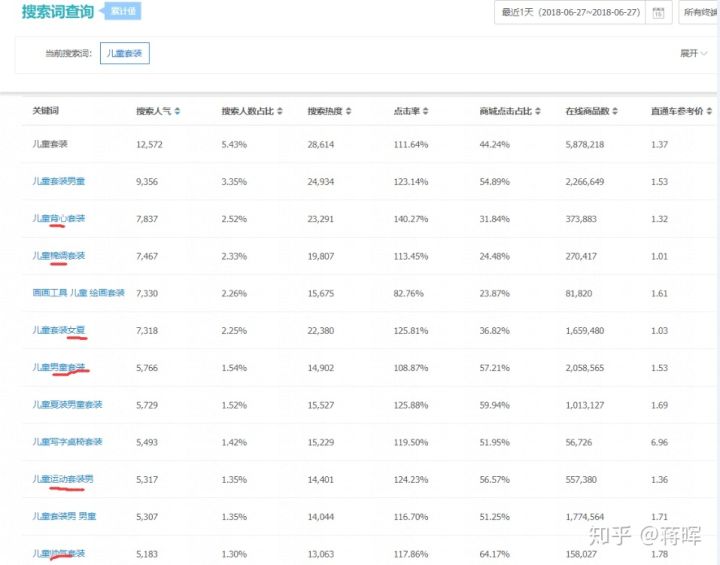Sort by 点击率 column arrows
The height and width of the screenshot is (565, 720).
click(x=423, y=111)
